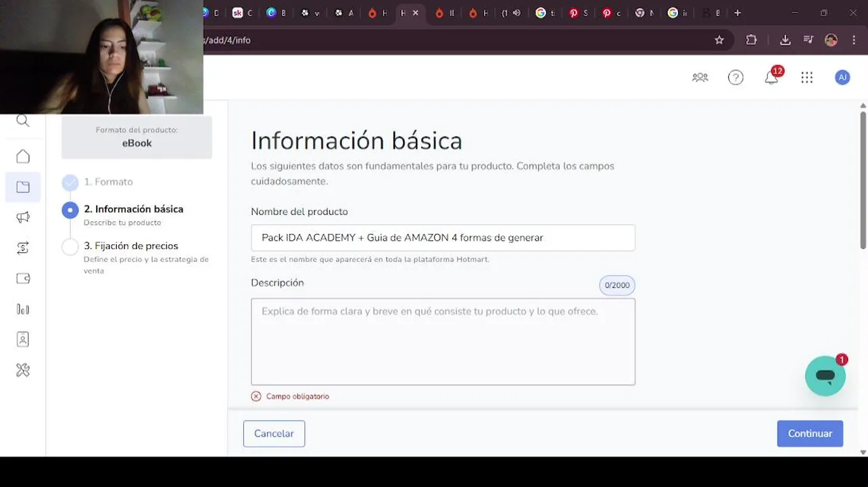
Task: Go to step 3. Fijación de precios
Action: click(136, 256)
